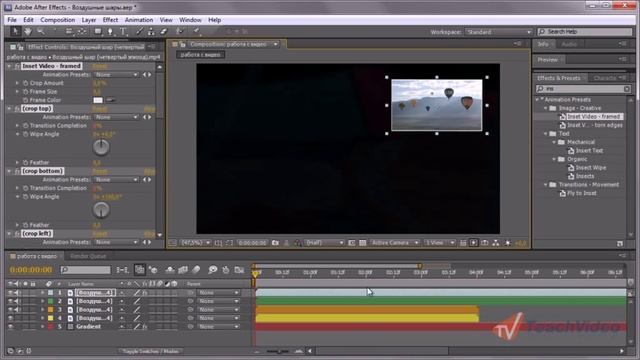Select the Insect Wipe preset
This screenshot has width=640, height=360.
point(591,168)
